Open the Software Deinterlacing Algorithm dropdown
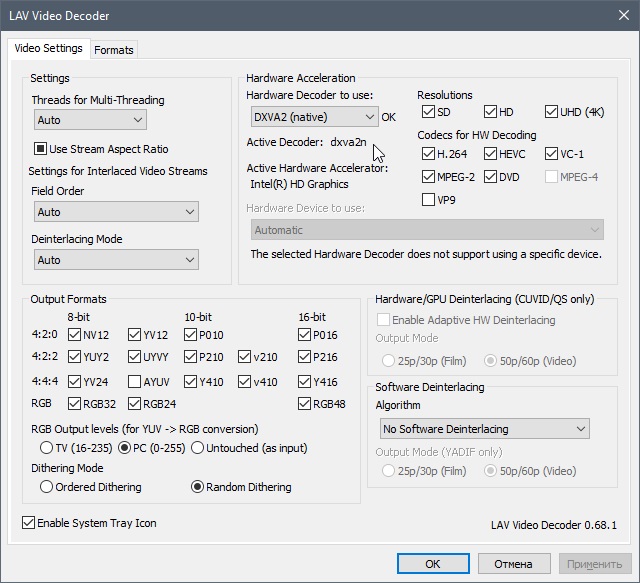The width and height of the screenshot is (640, 583). [x=482, y=429]
